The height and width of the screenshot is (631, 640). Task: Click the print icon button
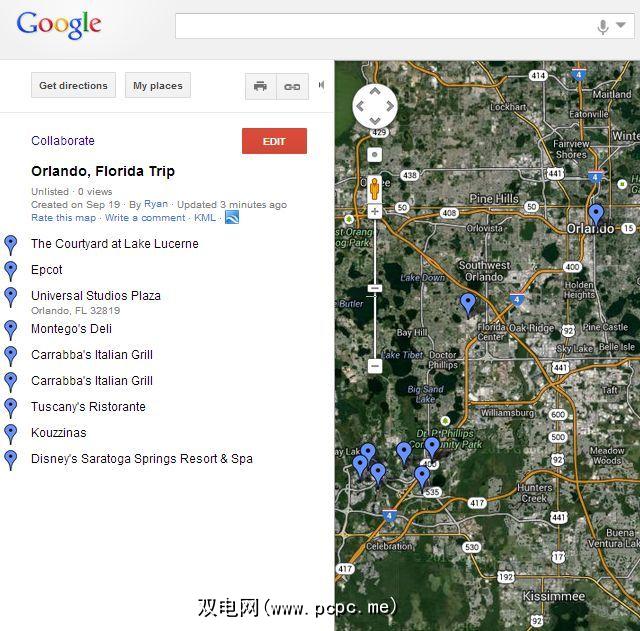260,87
